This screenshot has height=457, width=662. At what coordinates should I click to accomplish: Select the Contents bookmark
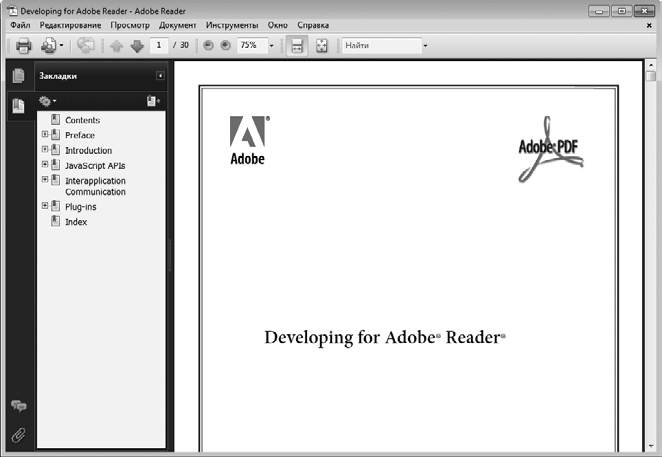coord(82,120)
